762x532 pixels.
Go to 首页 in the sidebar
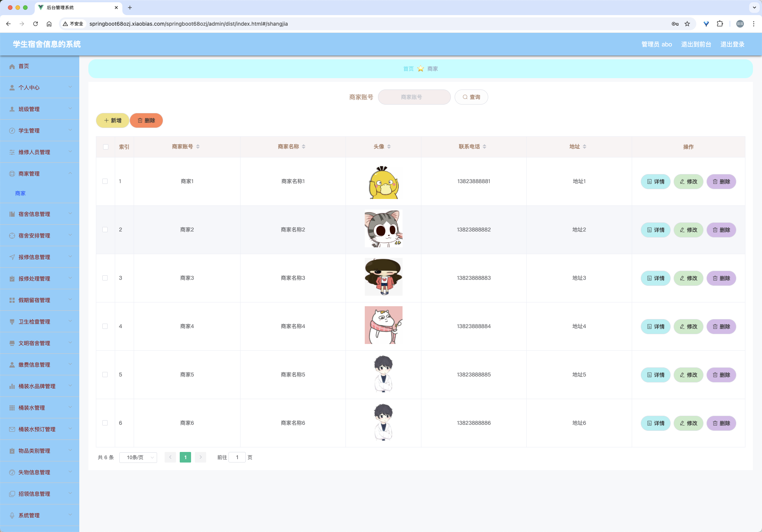tap(40, 66)
